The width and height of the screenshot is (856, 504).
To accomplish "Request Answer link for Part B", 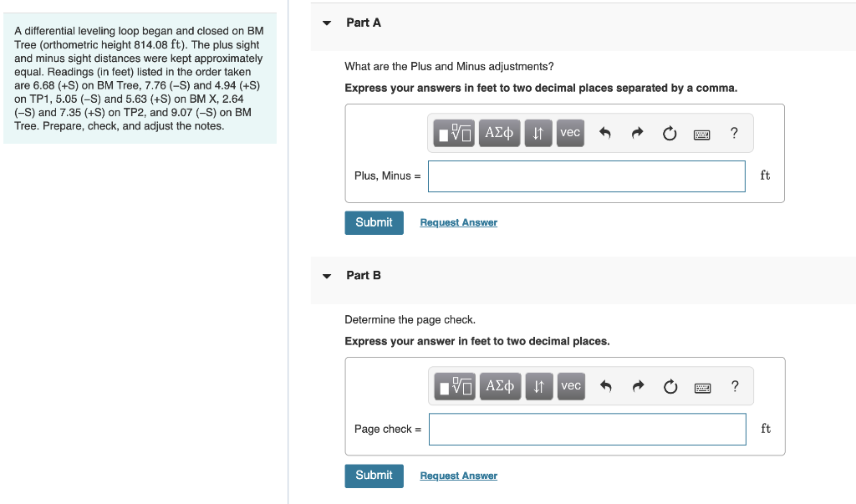I will click(459, 476).
